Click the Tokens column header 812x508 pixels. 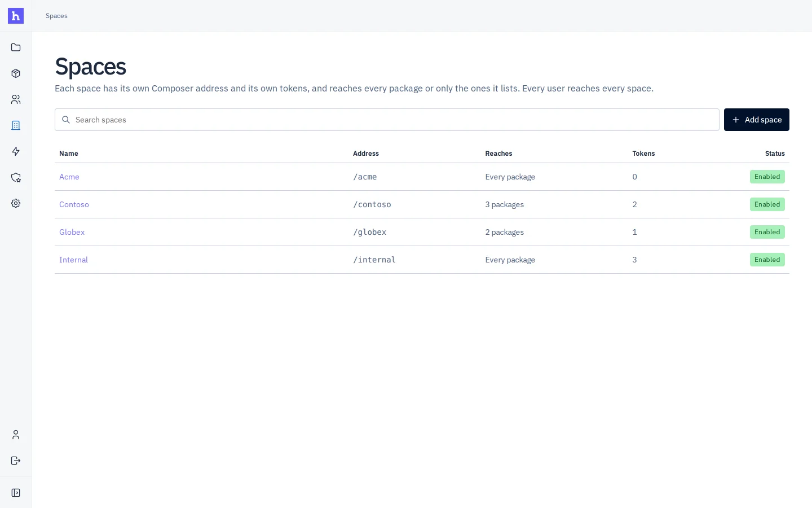click(x=643, y=154)
